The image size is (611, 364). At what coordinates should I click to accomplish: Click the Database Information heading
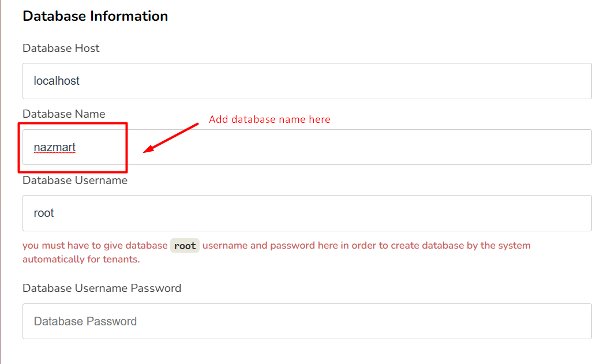coord(95,16)
